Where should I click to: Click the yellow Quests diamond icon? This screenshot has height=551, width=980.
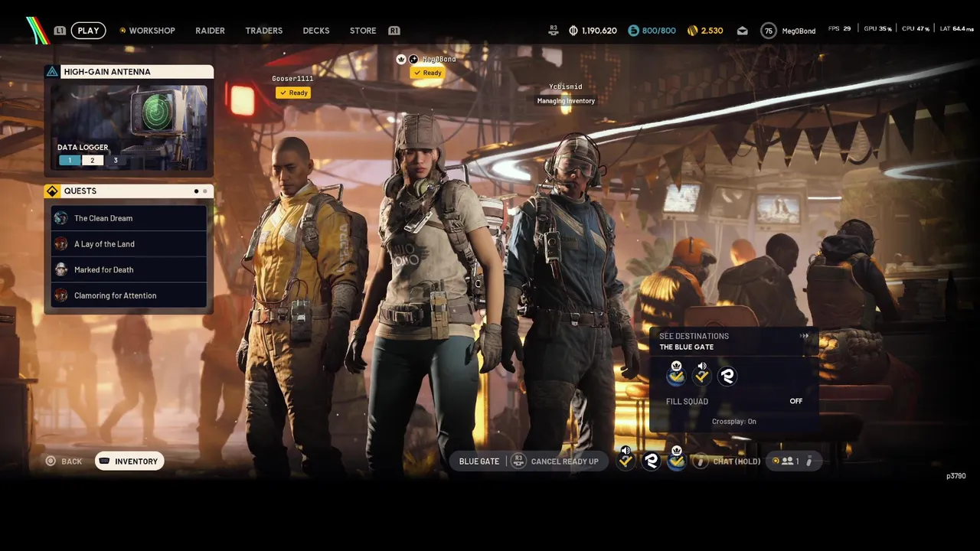click(52, 191)
